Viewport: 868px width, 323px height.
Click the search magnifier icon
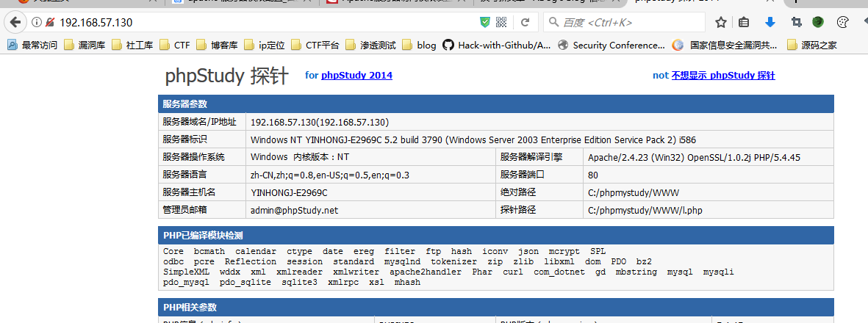(x=553, y=23)
